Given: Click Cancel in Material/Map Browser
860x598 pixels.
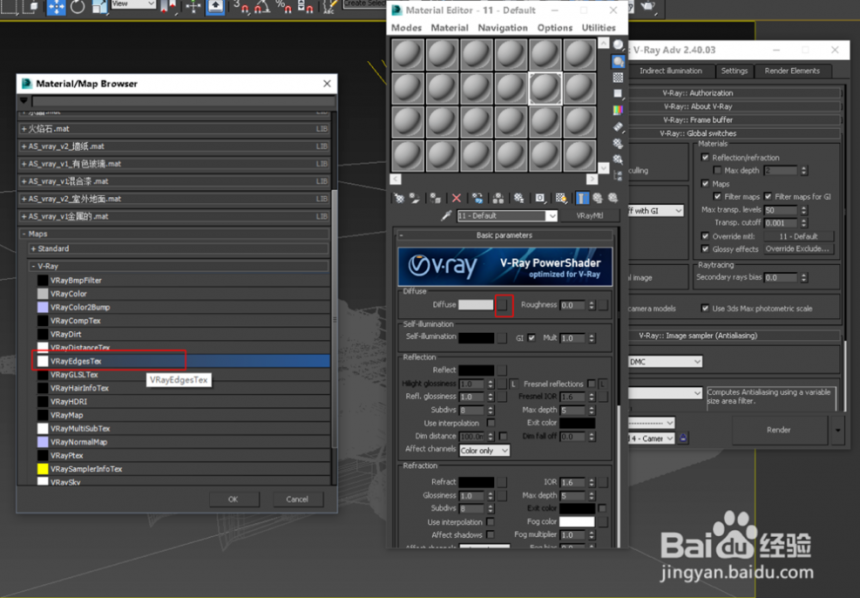Looking at the screenshot, I should coord(297,499).
